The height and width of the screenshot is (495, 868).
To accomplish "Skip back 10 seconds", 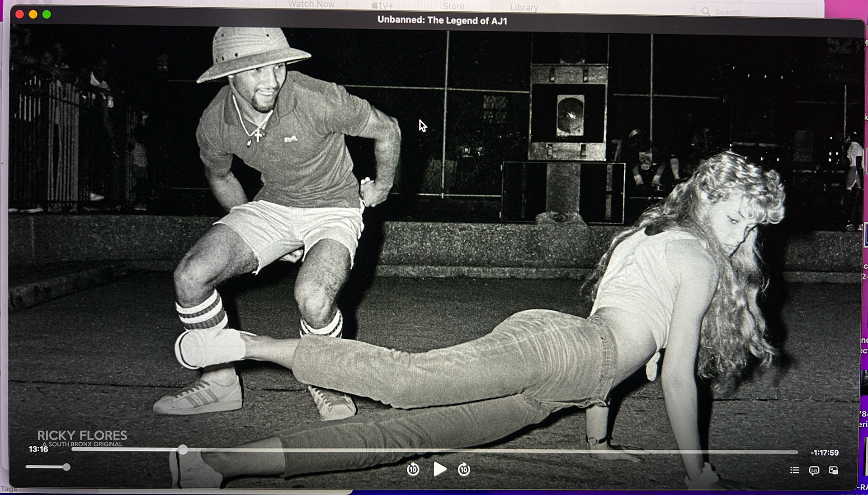I will point(413,470).
